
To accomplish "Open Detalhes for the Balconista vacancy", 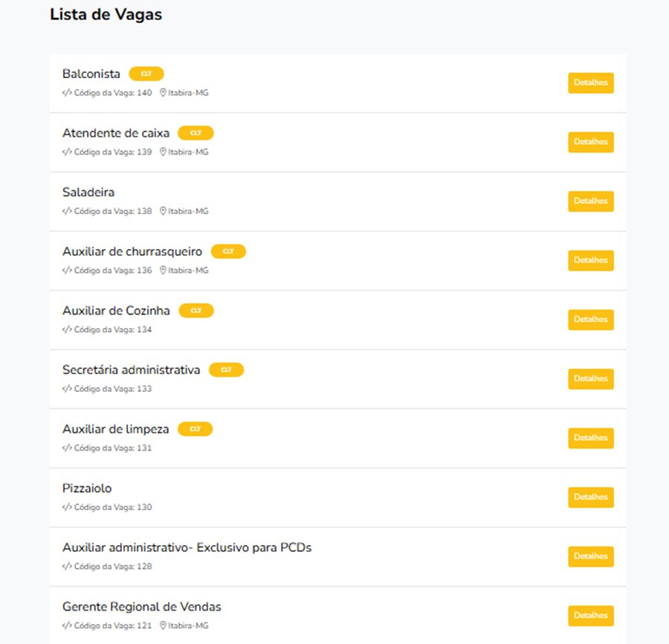I will tap(590, 83).
